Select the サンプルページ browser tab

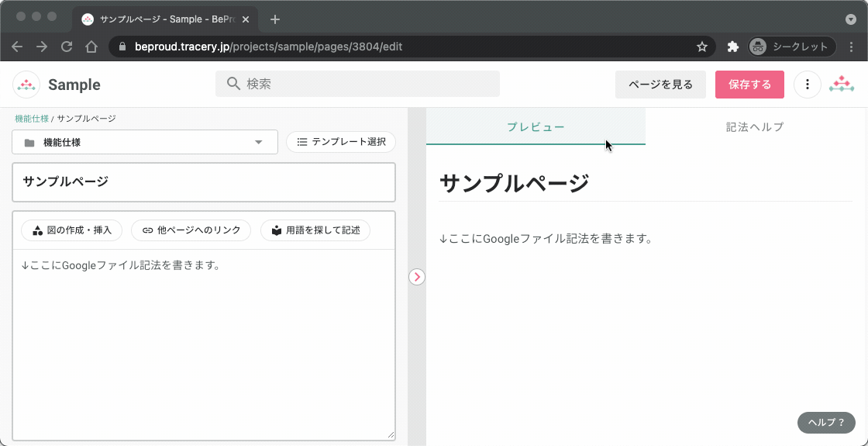[x=164, y=19]
